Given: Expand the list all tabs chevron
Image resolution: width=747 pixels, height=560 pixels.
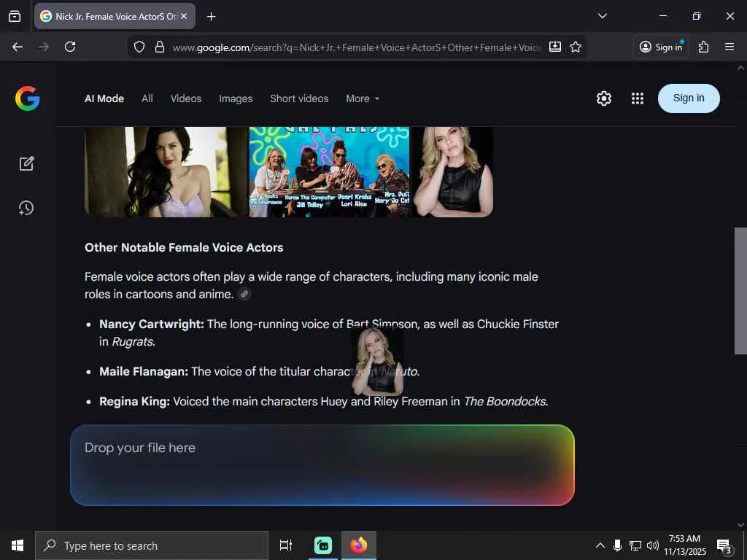Looking at the screenshot, I should (x=602, y=16).
